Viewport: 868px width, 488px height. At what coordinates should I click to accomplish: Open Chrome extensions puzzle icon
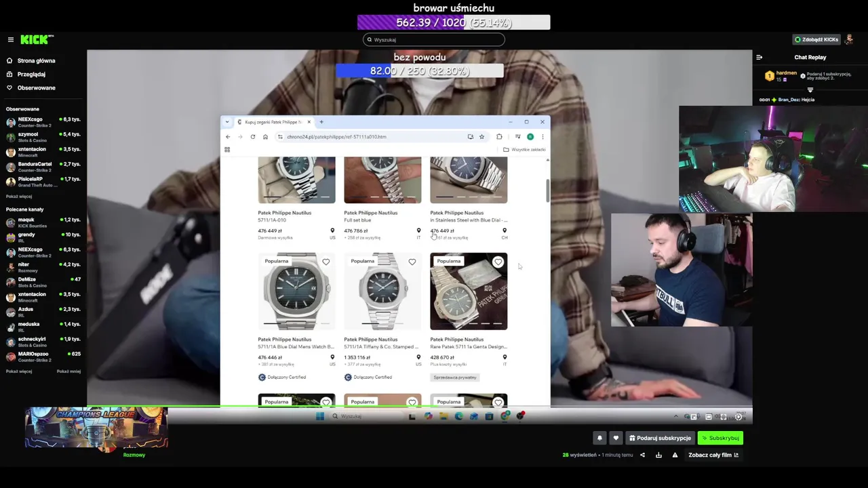tap(499, 137)
